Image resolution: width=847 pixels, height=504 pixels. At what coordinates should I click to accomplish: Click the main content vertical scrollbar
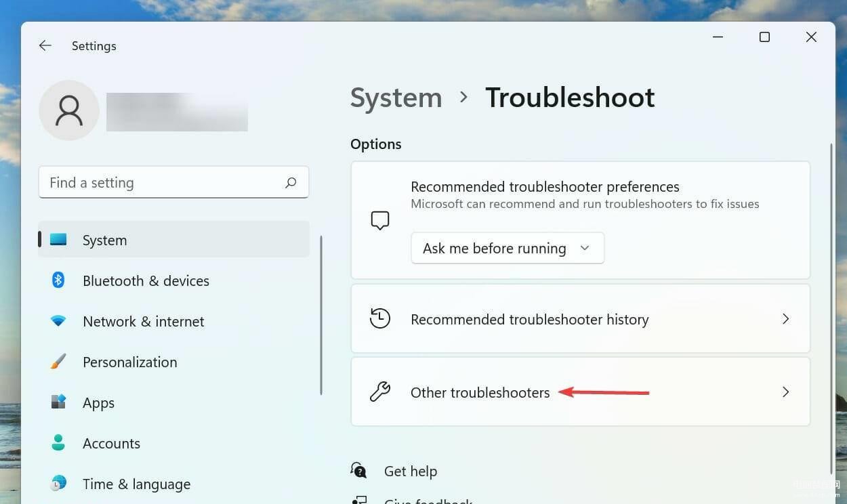click(x=831, y=308)
